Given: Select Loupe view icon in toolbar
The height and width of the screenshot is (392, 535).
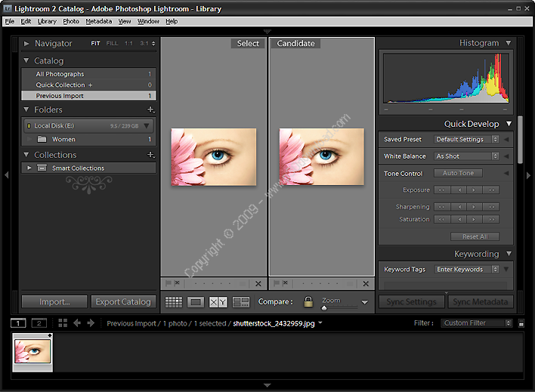Looking at the screenshot, I should [x=196, y=302].
